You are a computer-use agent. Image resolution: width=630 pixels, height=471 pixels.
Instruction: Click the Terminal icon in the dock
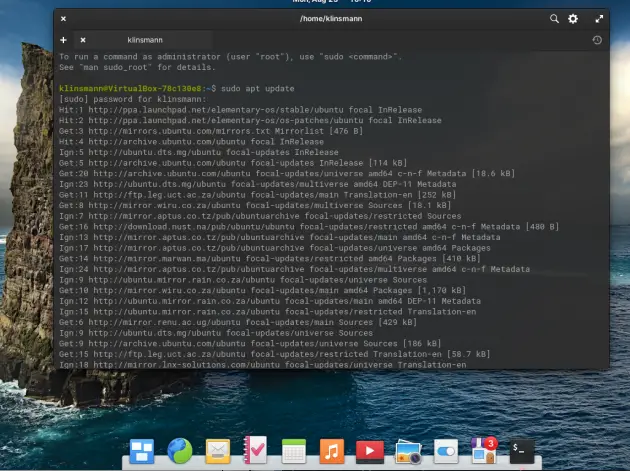[522, 451]
